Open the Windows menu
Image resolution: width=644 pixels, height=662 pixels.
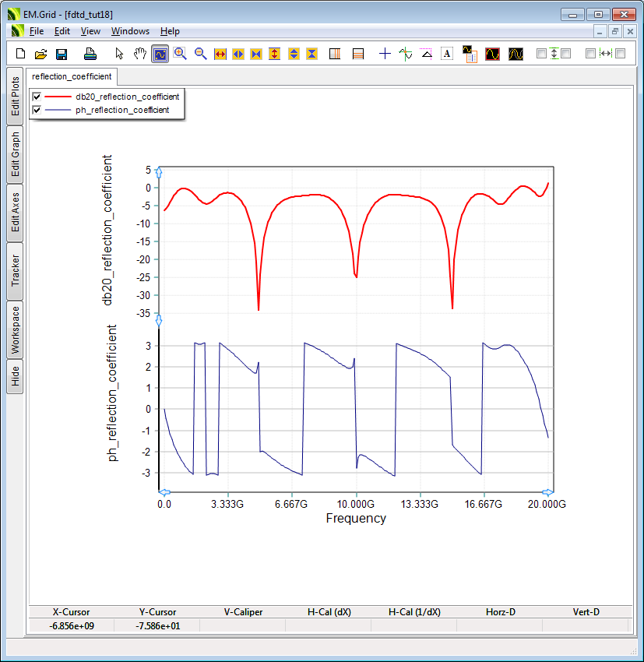click(130, 31)
